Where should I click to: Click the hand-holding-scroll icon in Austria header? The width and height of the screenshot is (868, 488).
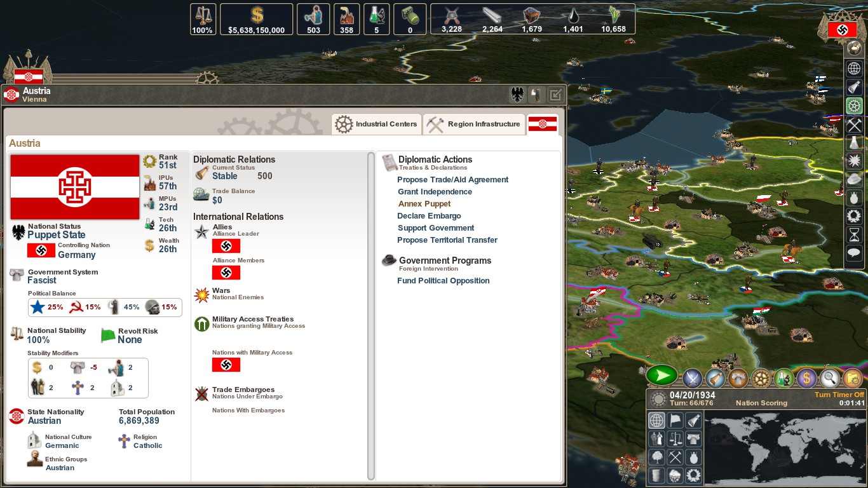coord(536,95)
